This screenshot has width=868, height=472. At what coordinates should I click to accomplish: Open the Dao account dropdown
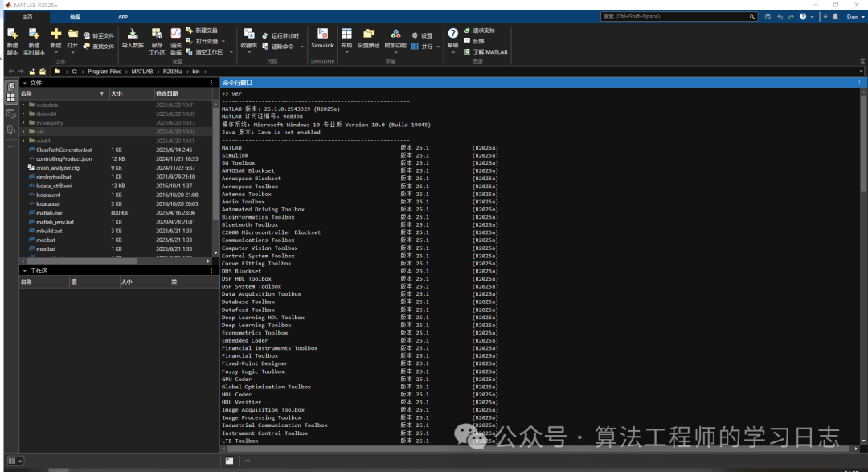point(855,17)
